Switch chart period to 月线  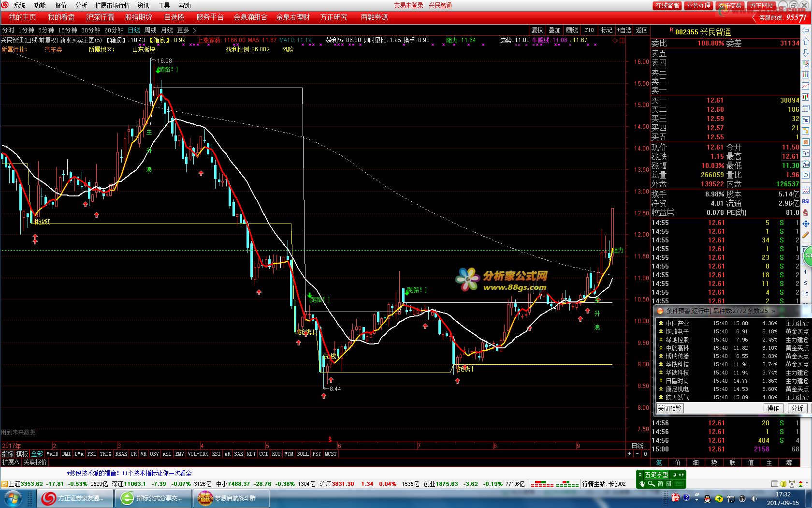tap(167, 30)
